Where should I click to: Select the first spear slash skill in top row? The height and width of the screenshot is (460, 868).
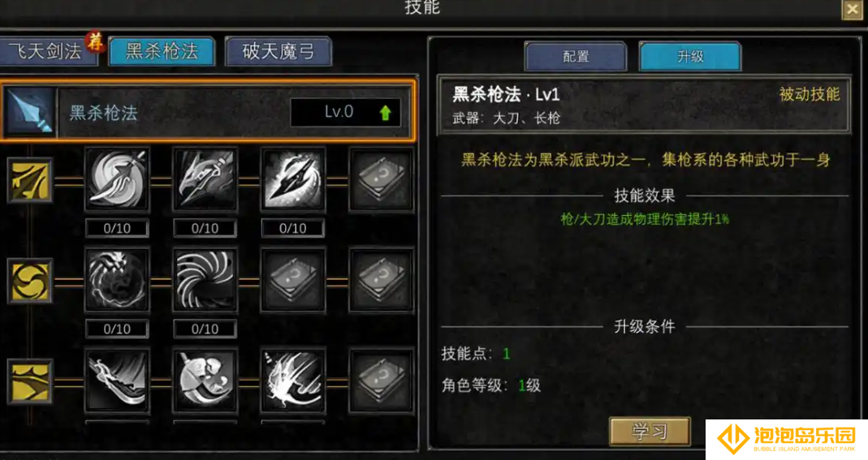[x=117, y=179]
